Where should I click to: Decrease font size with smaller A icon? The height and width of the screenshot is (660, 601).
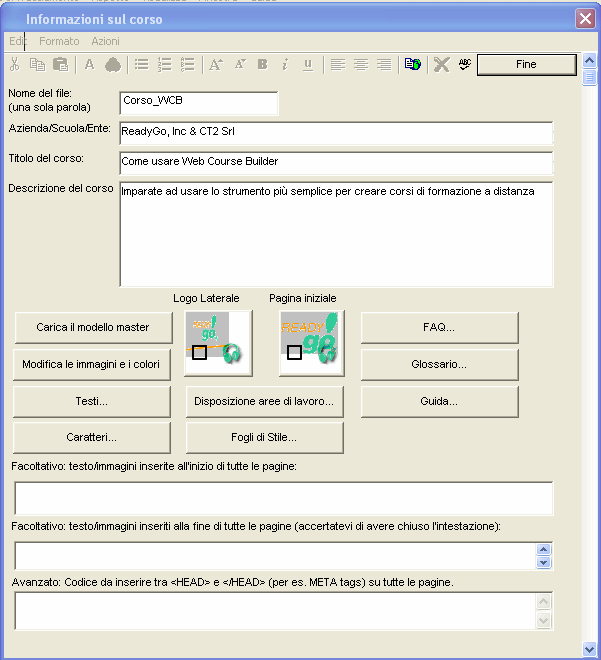click(x=240, y=64)
